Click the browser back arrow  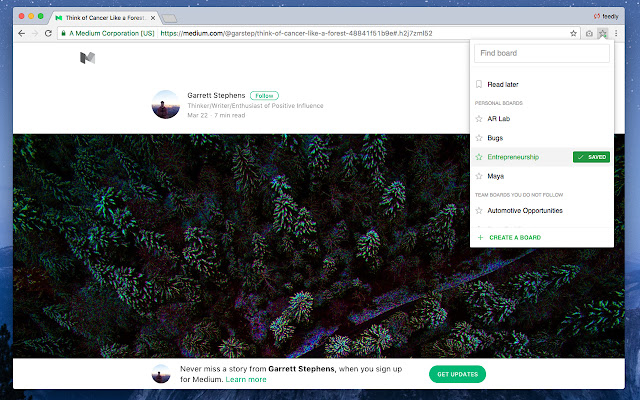22,33
